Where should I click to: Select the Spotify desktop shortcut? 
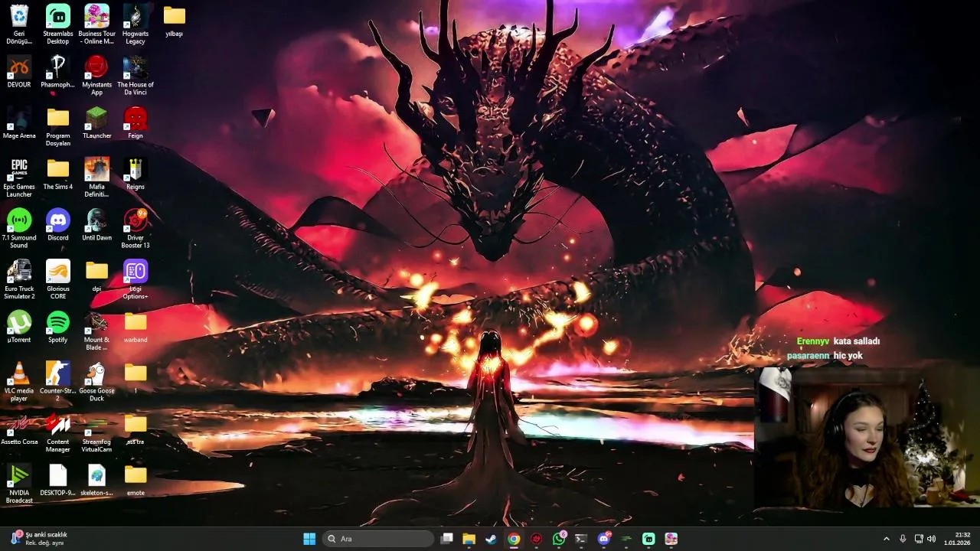tap(58, 327)
